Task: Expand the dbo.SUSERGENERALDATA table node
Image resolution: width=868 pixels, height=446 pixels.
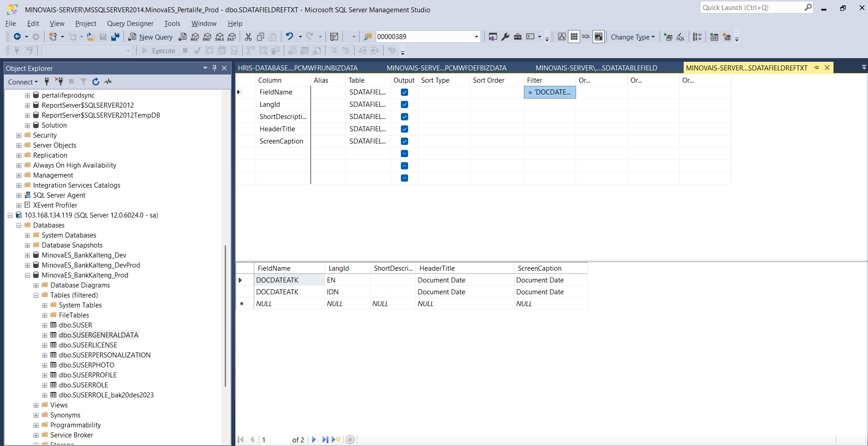Action: 44,335
